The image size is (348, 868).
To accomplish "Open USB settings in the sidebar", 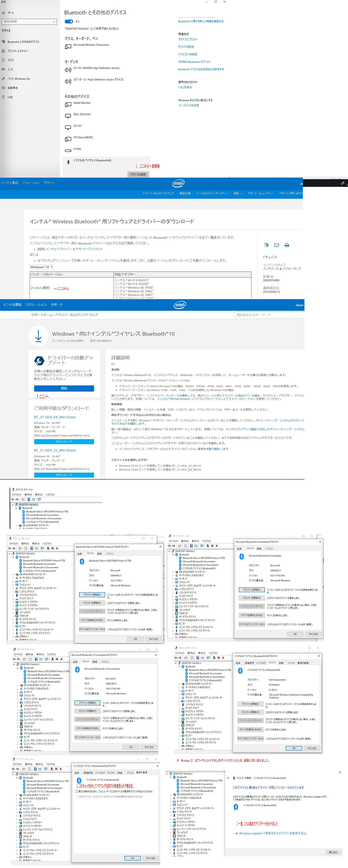I will (x=7, y=97).
